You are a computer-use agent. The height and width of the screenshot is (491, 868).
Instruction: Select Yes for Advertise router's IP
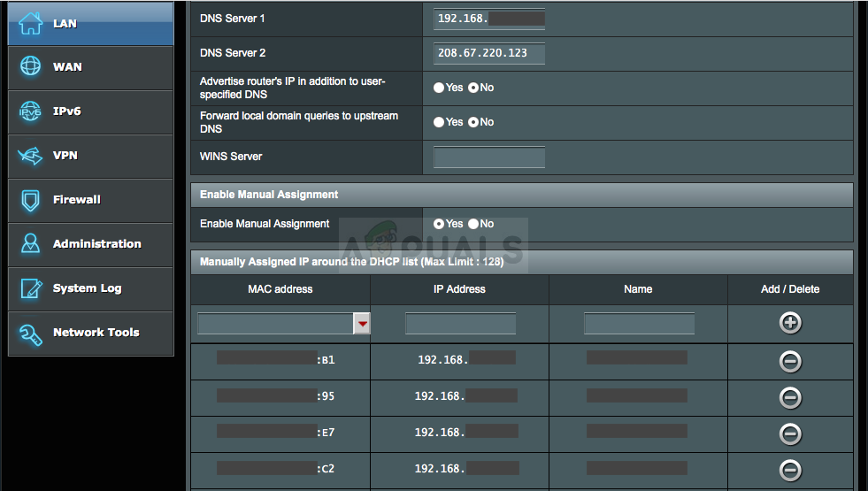click(x=439, y=88)
